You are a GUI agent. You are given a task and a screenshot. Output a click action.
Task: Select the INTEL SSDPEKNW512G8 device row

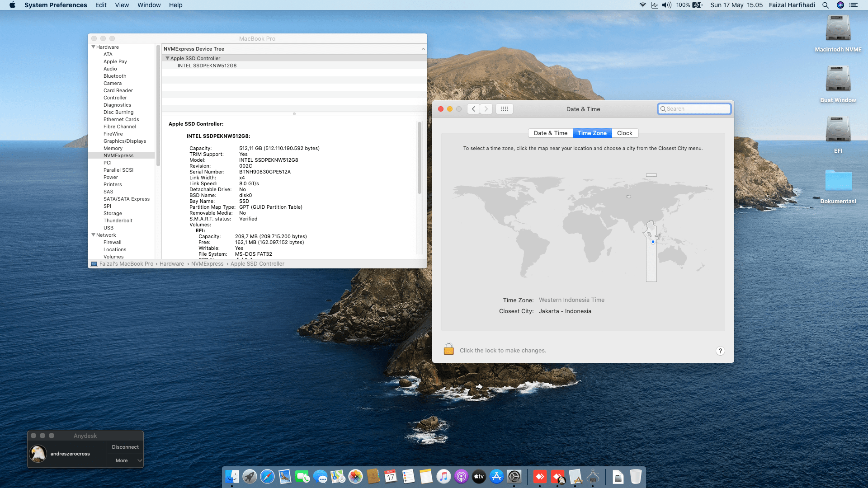click(x=294, y=66)
